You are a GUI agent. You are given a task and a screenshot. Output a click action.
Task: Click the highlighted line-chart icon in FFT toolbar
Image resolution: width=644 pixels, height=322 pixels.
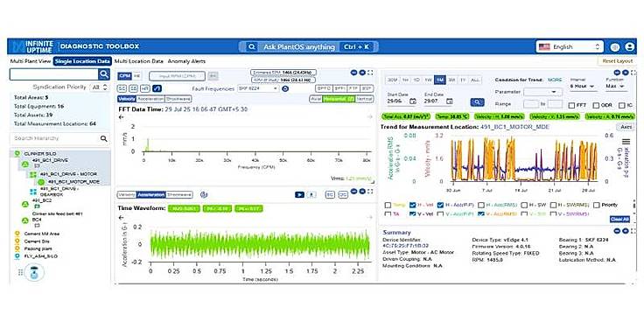(157, 88)
